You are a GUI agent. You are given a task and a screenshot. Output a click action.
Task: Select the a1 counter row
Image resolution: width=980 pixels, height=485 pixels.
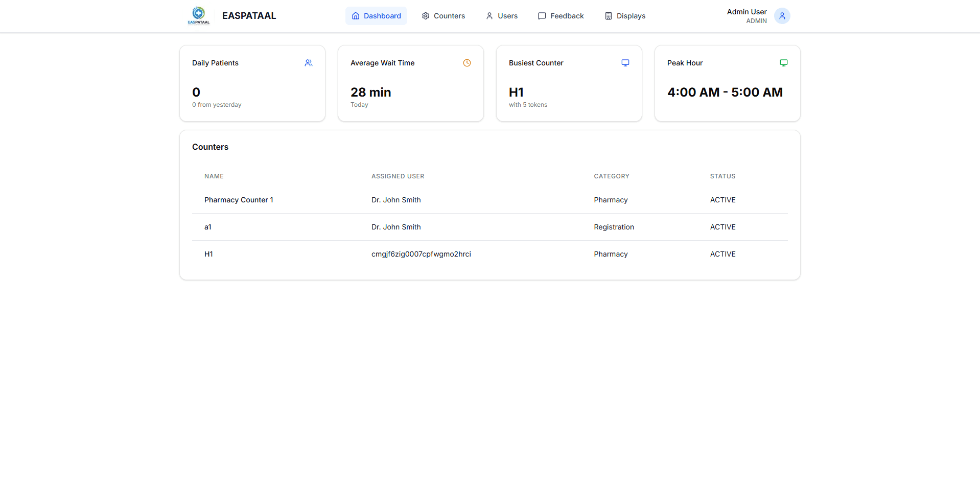[208, 227]
